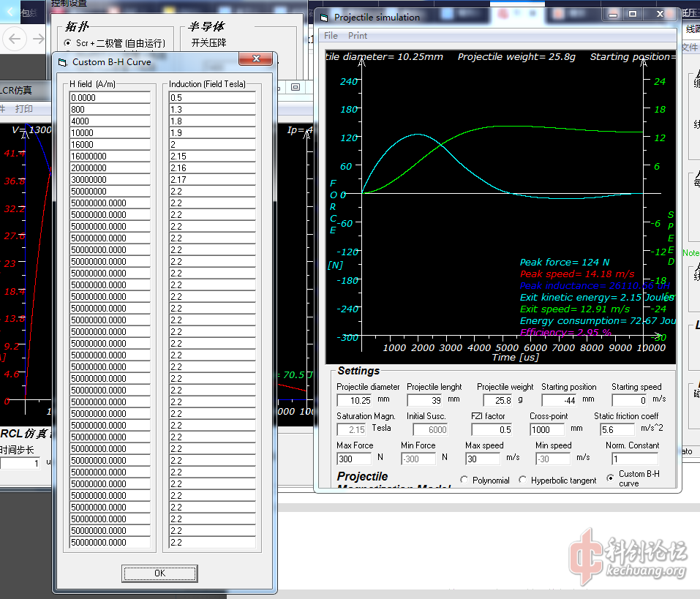This screenshot has height=599, width=700.
Task: Click the Custom B-H Curve dialog icon
Action: pos(62,62)
